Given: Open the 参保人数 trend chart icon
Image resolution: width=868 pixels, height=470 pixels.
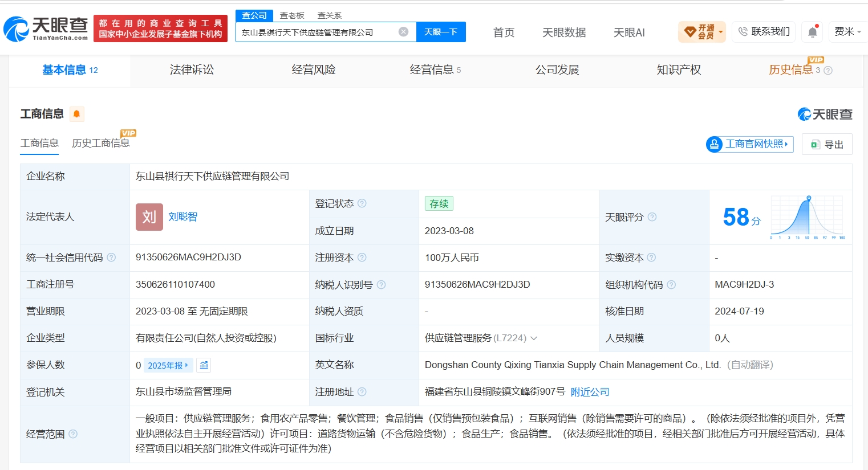Looking at the screenshot, I should click(x=204, y=365).
